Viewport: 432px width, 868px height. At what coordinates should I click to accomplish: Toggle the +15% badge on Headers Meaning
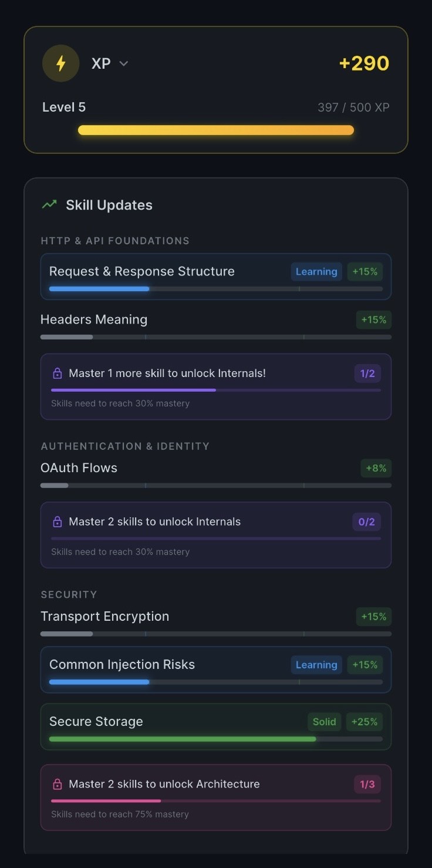pyautogui.click(x=373, y=320)
